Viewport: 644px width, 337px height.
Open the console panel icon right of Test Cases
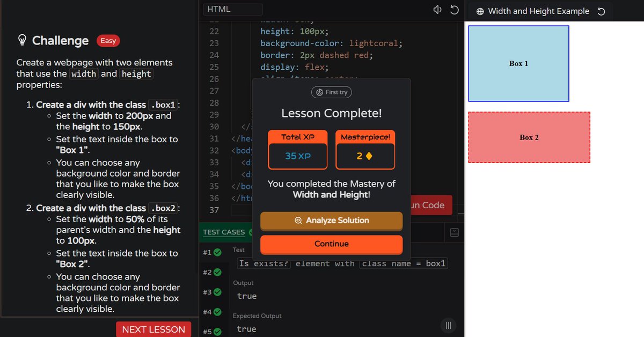tap(454, 232)
